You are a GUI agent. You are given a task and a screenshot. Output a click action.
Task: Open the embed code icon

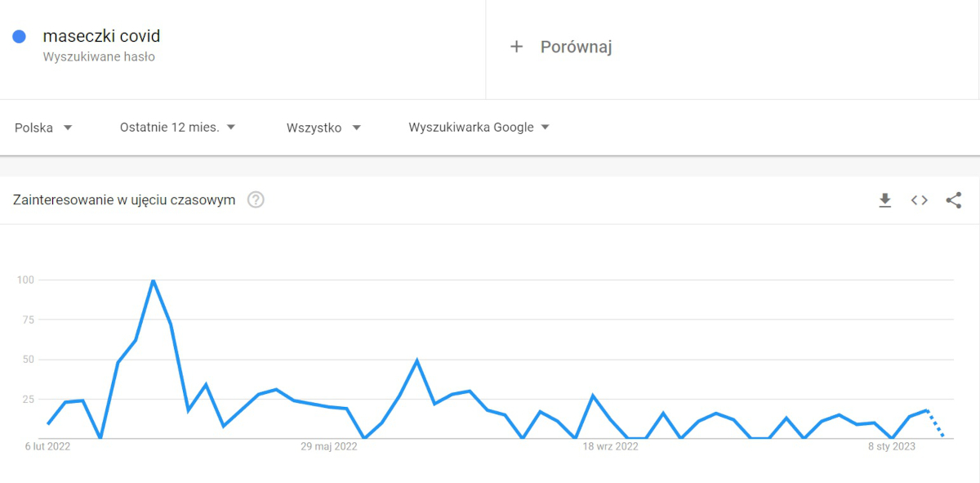[x=920, y=200]
